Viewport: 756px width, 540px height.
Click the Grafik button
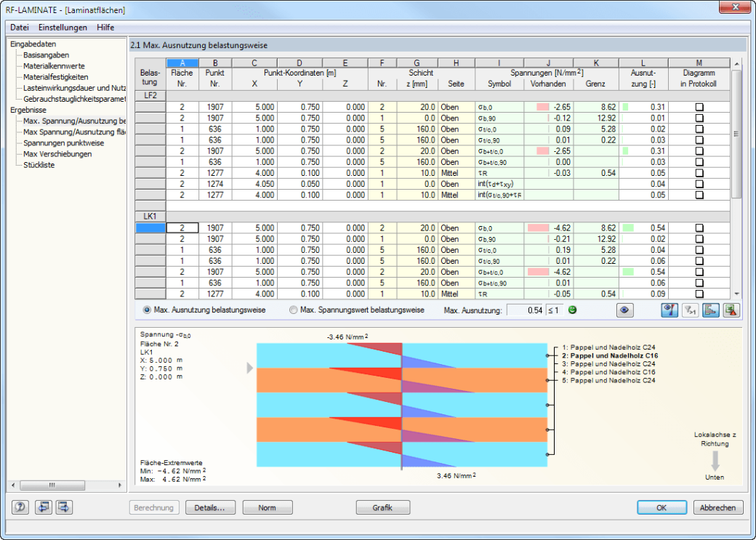(x=382, y=508)
